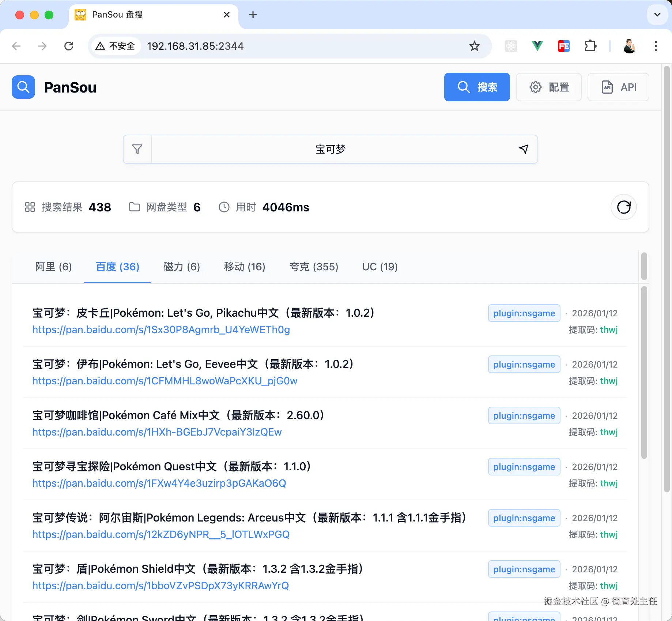Copy extraction code thwj for Café Mix result
This screenshot has height=621, width=672.
click(x=609, y=432)
